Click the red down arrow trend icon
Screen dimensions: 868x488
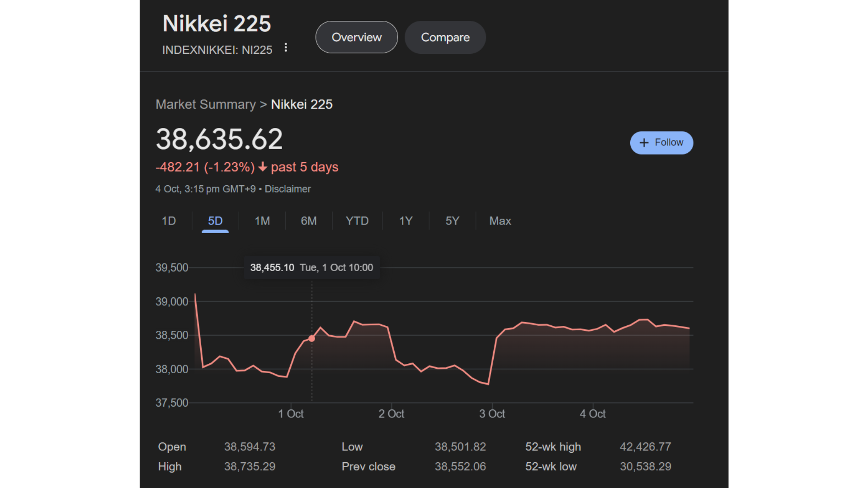(x=263, y=167)
